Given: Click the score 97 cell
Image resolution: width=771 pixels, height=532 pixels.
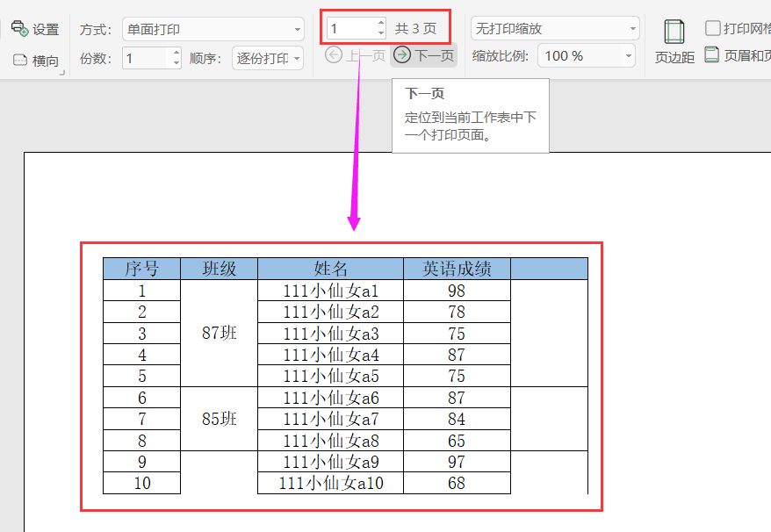Looking at the screenshot, I should coord(457,462).
